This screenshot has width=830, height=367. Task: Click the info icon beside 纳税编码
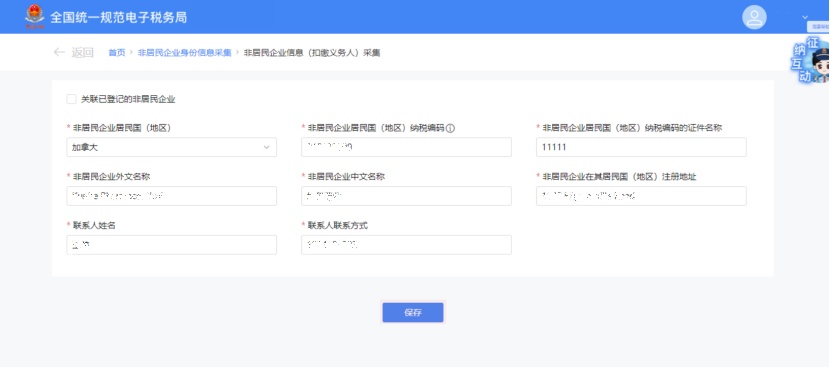[x=450, y=128]
